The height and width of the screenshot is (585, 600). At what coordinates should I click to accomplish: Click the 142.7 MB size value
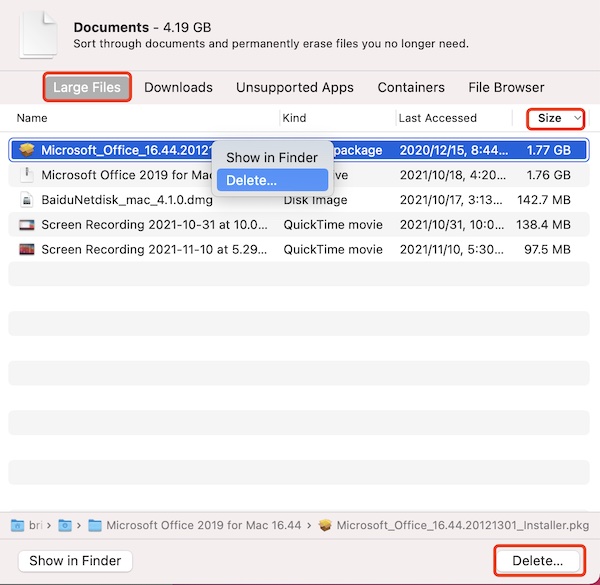tap(544, 200)
